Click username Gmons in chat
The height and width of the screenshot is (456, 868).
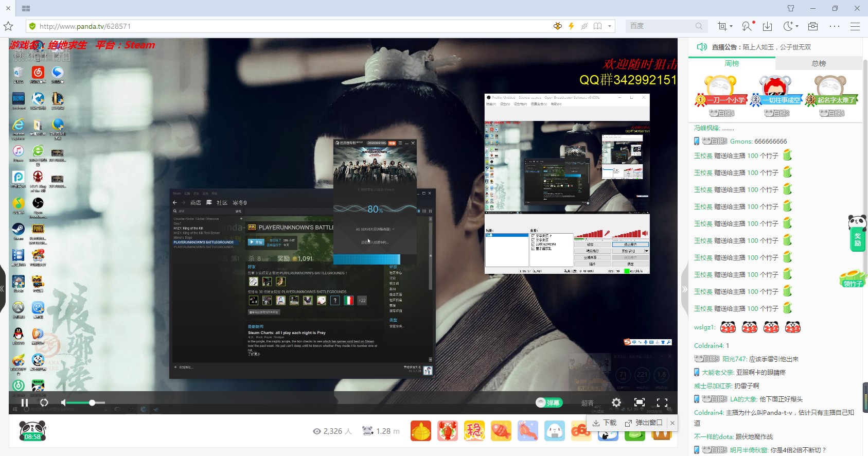click(x=741, y=141)
